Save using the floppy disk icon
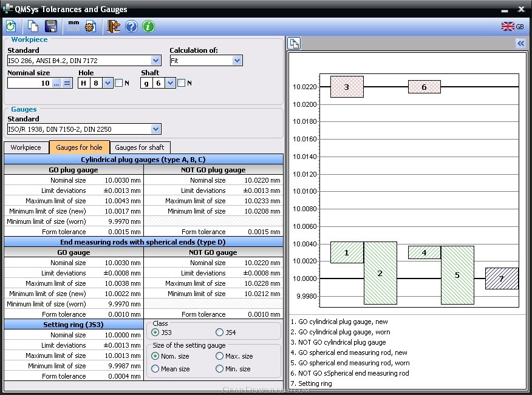The width and height of the screenshot is (532, 395). [x=51, y=27]
